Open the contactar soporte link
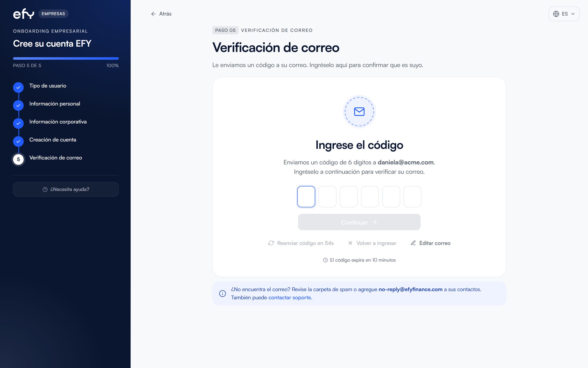 (x=290, y=298)
